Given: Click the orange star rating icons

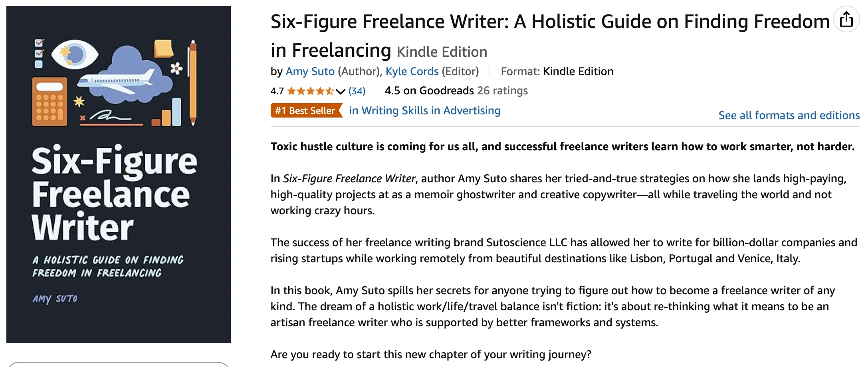Looking at the screenshot, I should (310, 91).
